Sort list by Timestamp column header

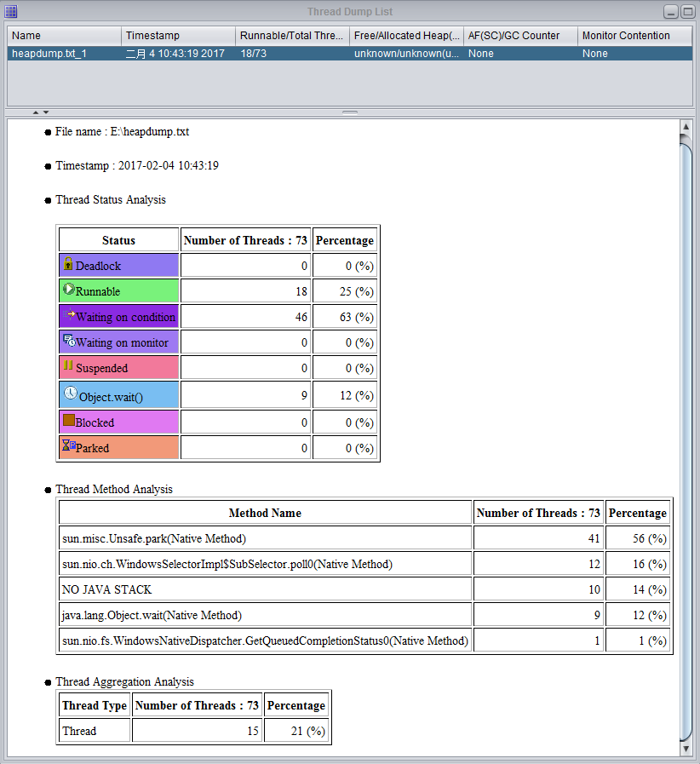[178, 36]
